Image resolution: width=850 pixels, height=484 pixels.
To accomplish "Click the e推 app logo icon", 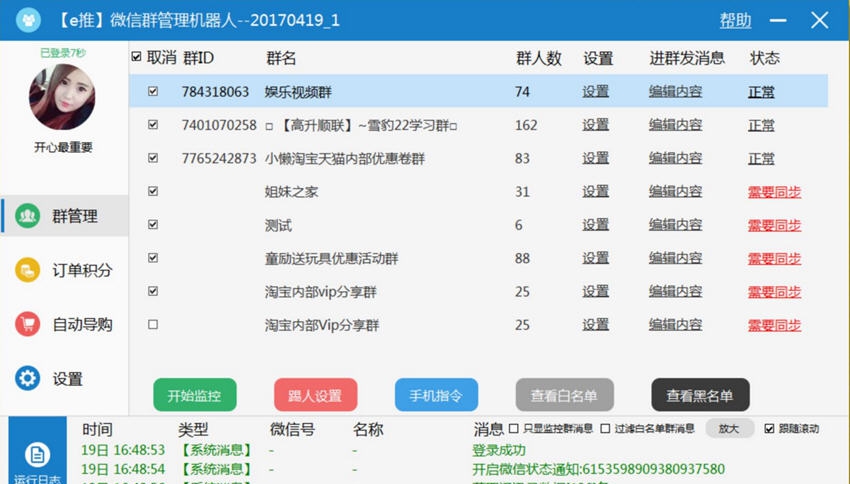I will [x=28, y=21].
